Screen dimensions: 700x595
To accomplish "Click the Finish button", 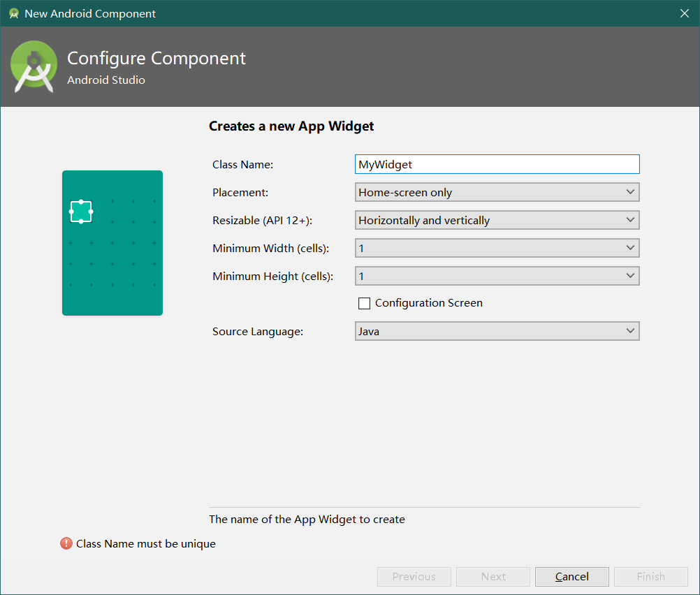I will coord(651,577).
